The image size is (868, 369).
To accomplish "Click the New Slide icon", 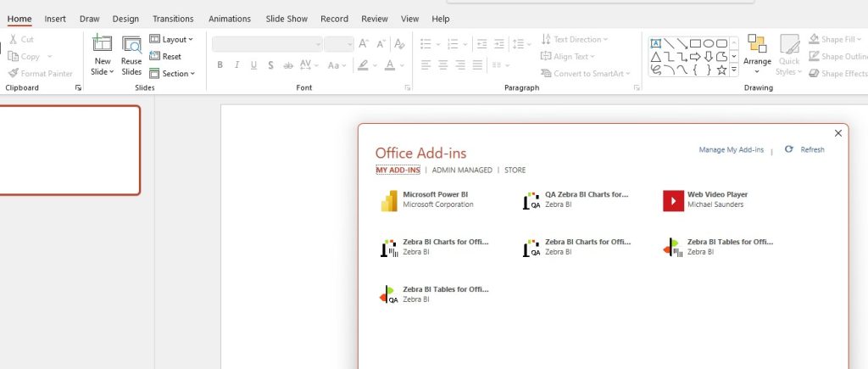I will click(x=103, y=44).
